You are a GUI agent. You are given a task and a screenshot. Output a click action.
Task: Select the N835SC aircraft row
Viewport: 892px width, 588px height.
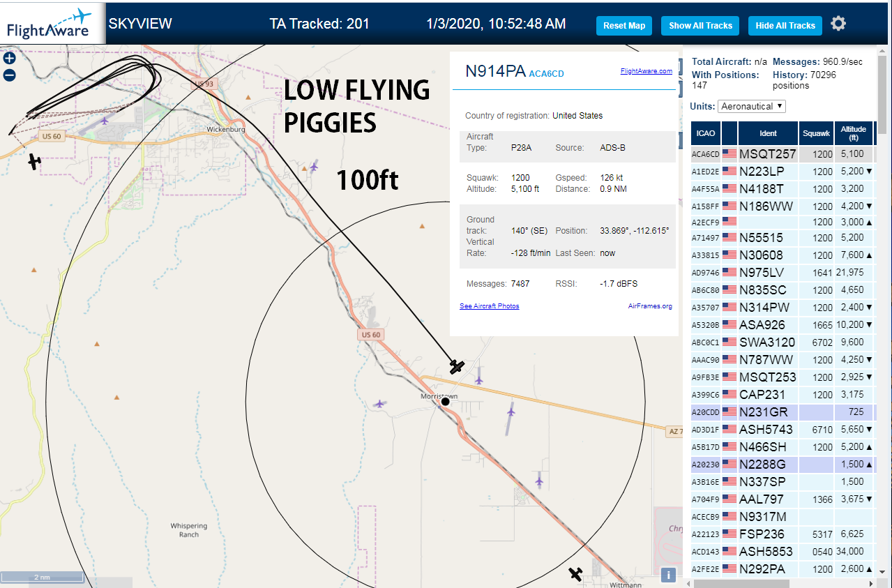783,289
